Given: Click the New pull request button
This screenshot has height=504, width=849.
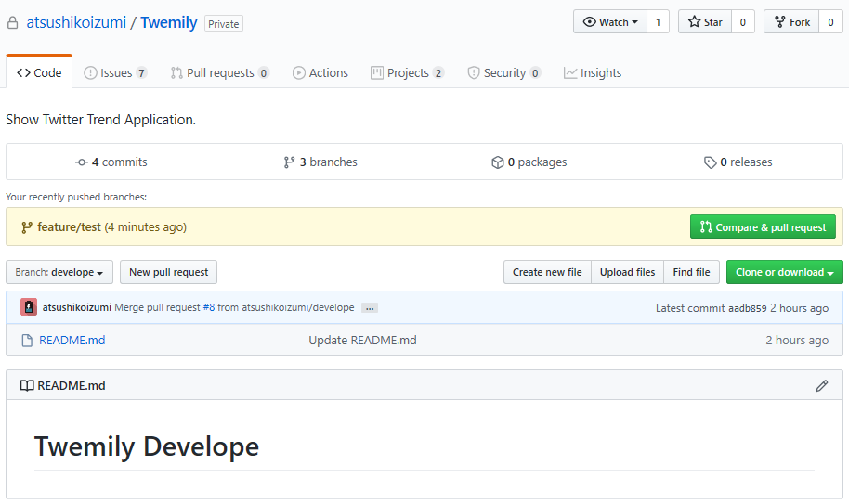Looking at the screenshot, I should click(x=168, y=272).
